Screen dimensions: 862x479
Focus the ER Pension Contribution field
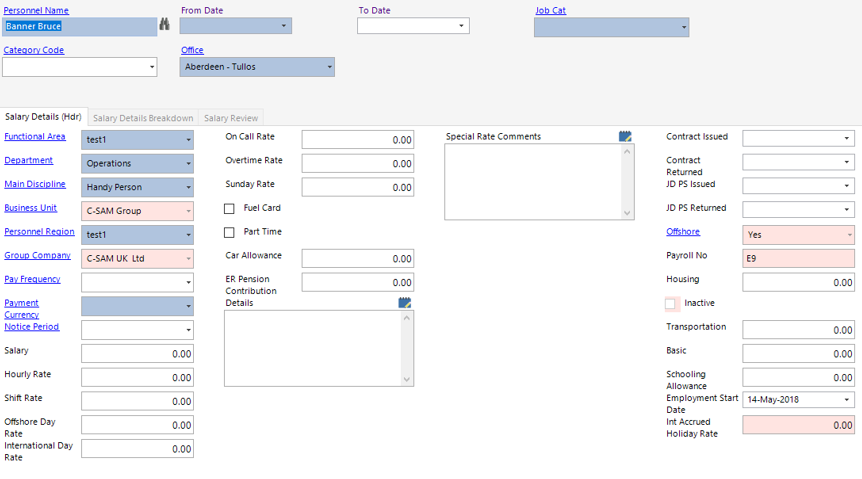point(358,283)
